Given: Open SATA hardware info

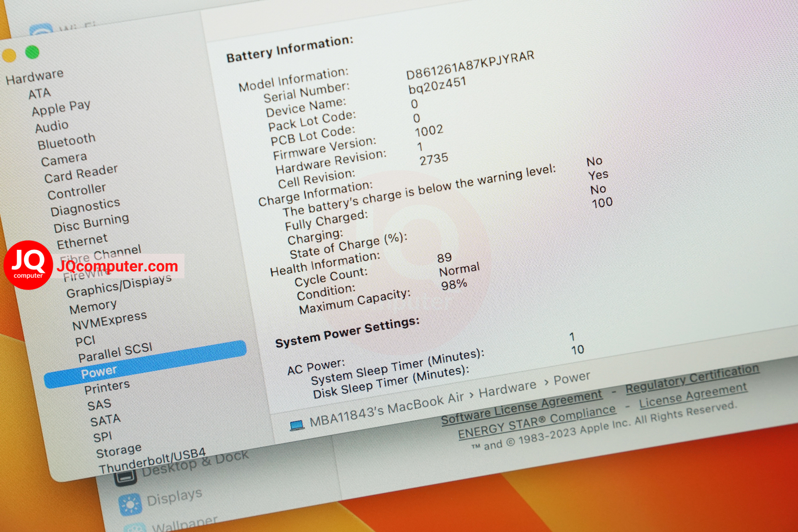Looking at the screenshot, I should pos(105,420).
